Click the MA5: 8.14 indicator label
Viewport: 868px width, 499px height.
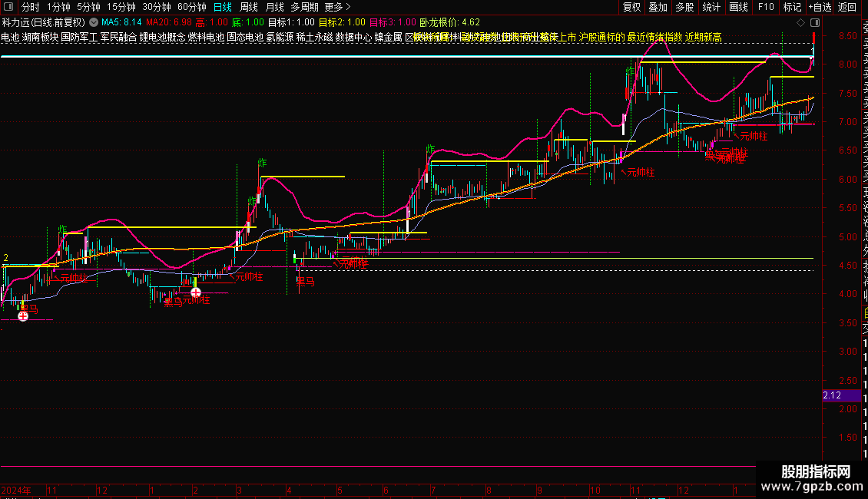coord(121,22)
